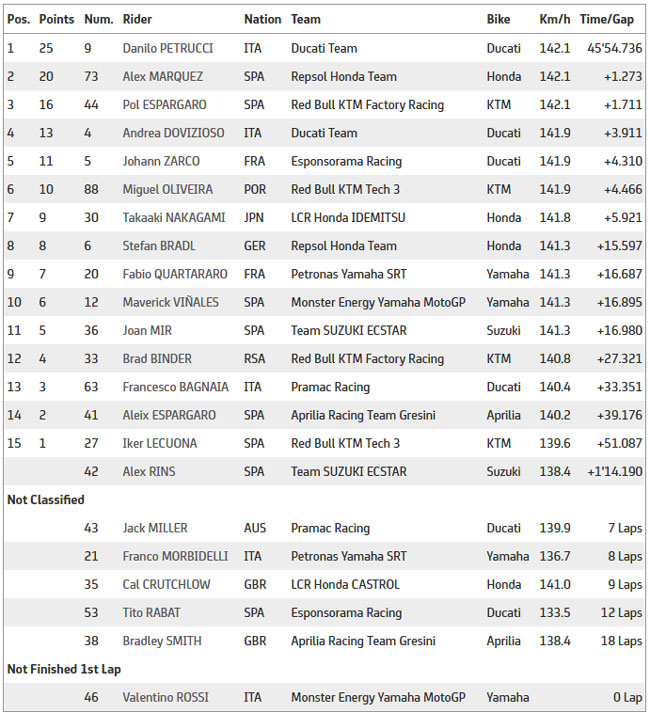Open Alex MARQUEZ rider entry
The image size is (650, 713).
coord(162,76)
